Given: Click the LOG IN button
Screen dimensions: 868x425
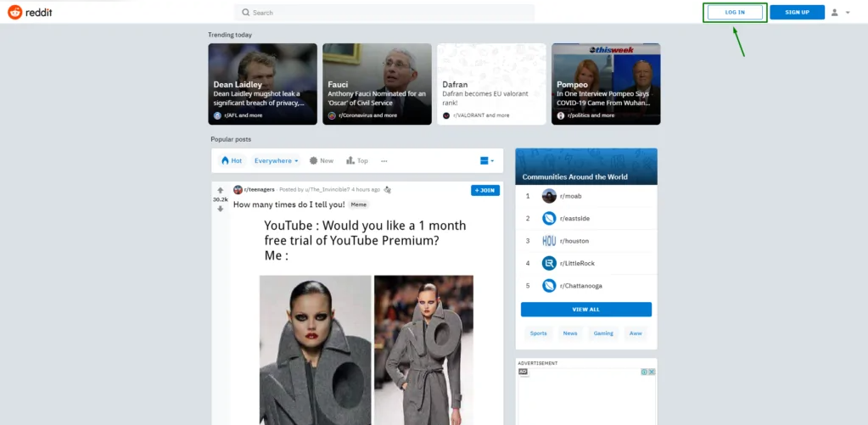Looking at the screenshot, I should (735, 13).
